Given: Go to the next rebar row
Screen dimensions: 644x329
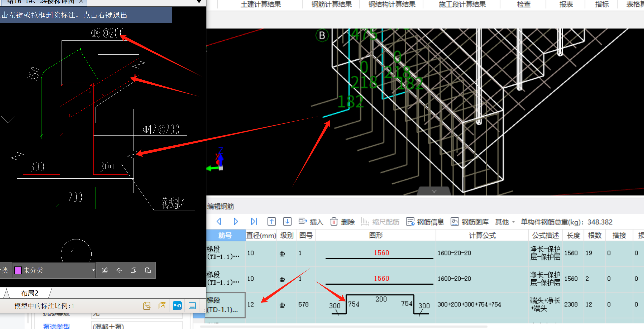Looking at the screenshot, I should pyautogui.click(x=236, y=222).
